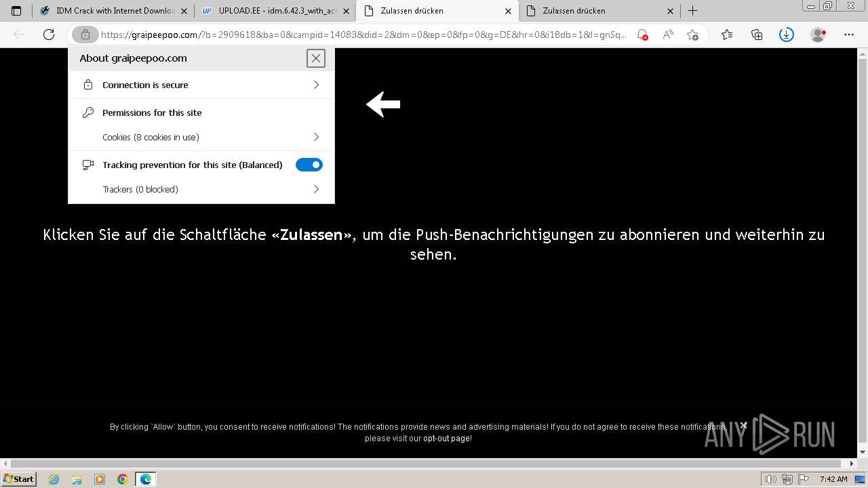Close the first Zulassen drücken tab
The image size is (868, 488).
508,11
